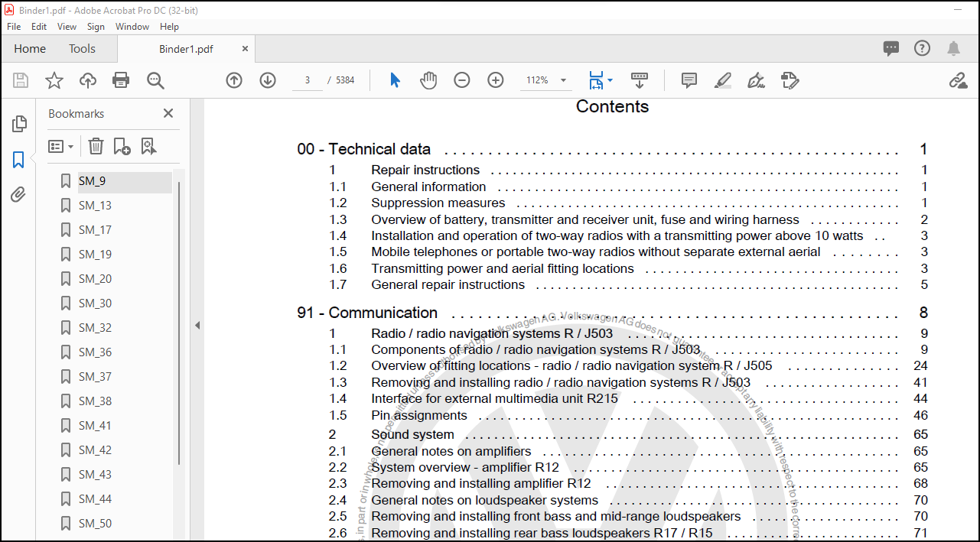The width and height of the screenshot is (980, 542).
Task: Select the highlight text pen tool
Action: 723,80
